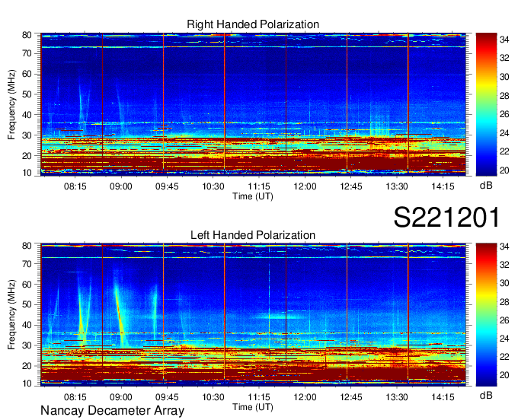Click 14:15 tick under Right Handed plot
The width and height of the screenshot is (518, 420).
[443, 186]
